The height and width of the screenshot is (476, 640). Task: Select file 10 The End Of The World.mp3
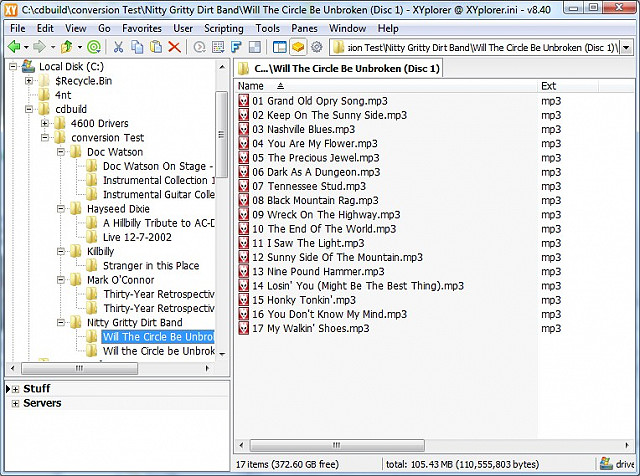[324, 229]
